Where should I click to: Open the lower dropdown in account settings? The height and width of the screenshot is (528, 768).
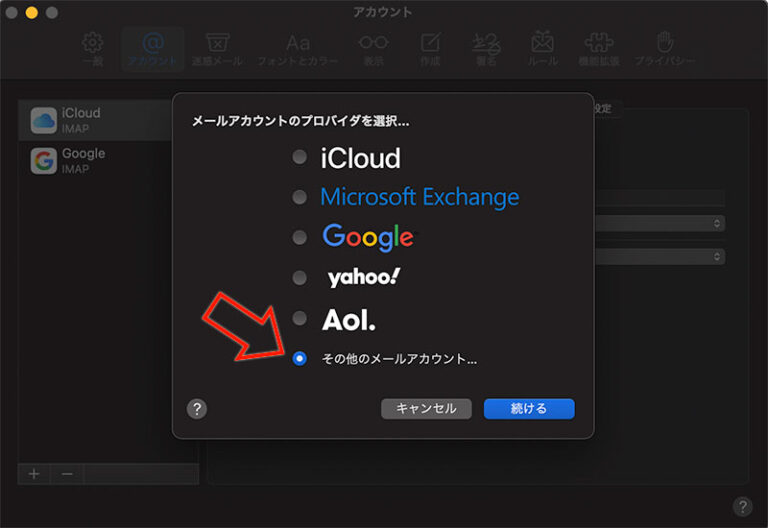pos(660,256)
